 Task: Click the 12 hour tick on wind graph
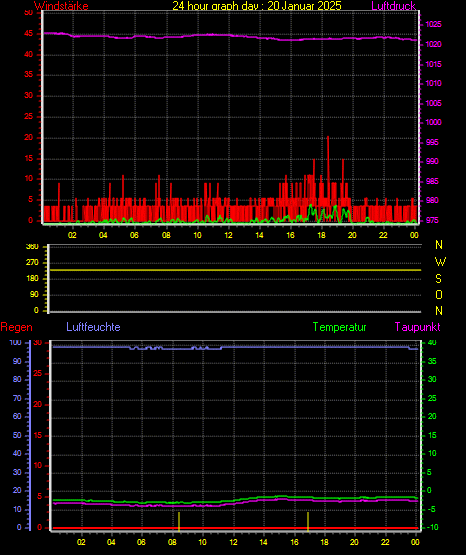[228, 235]
